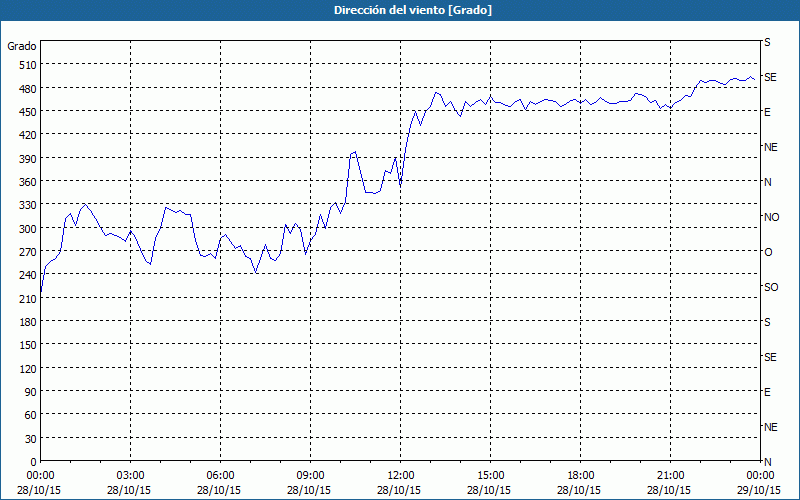The image size is (800, 500).
Task: Select the 90 value axis label
Action: [31, 392]
